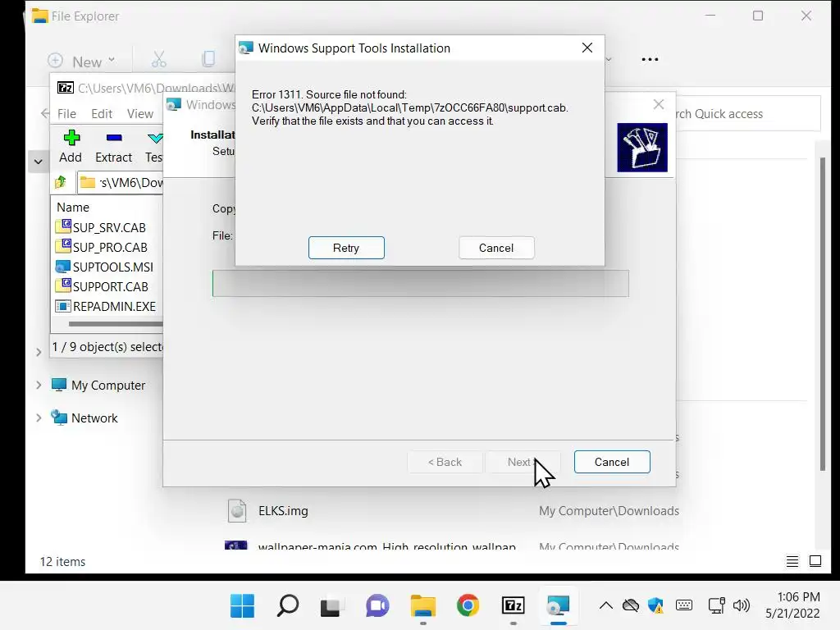The width and height of the screenshot is (840, 630).
Task: Open the clock showing 1:06 PM
Action: click(792, 605)
